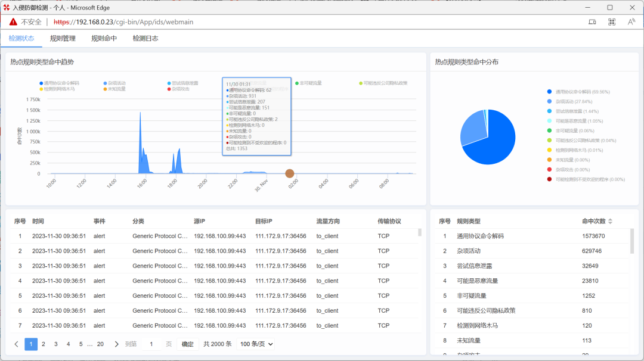This screenshot has width=644, height=361.
Task: Click the 规则类型 column header
Action: pyautogui.click(x=469, y=221)
